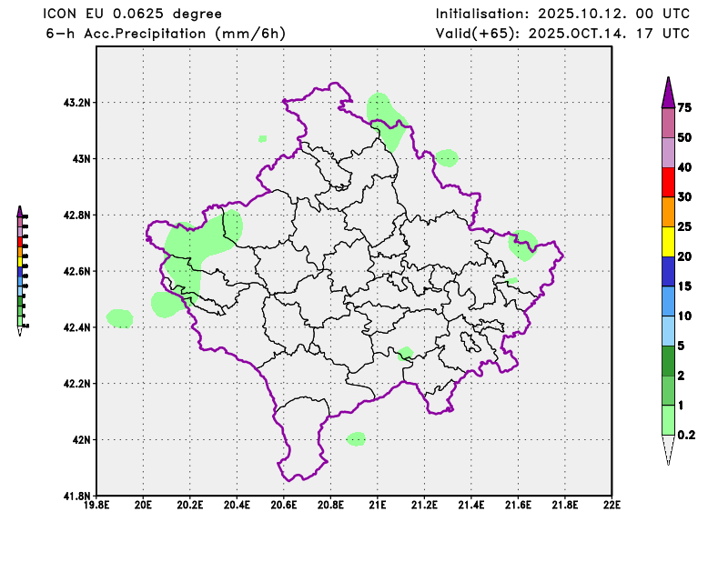Click the green precipitation patch near 19.9E 42.4N
The image size is (728, 562).
(120, 318)
